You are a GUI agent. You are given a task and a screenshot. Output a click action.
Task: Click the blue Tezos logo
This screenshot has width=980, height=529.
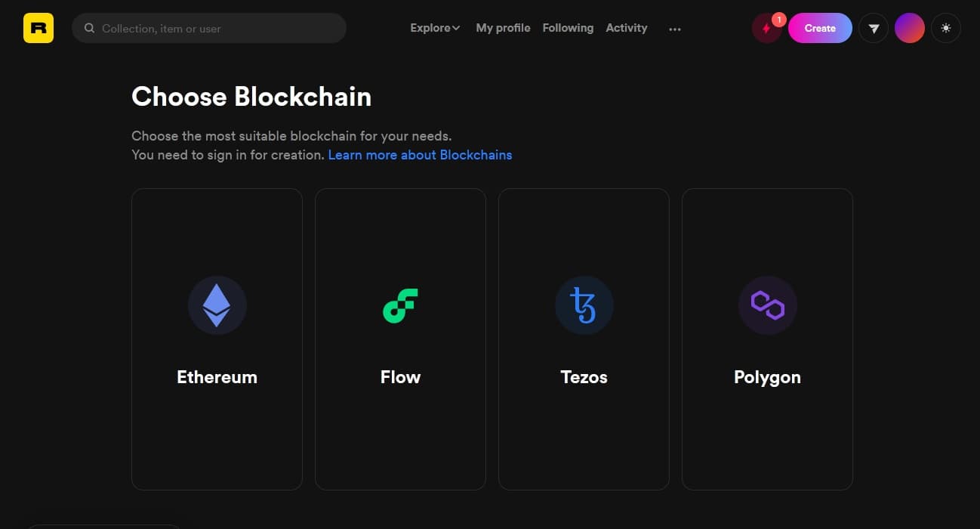(x=584, y=305)
